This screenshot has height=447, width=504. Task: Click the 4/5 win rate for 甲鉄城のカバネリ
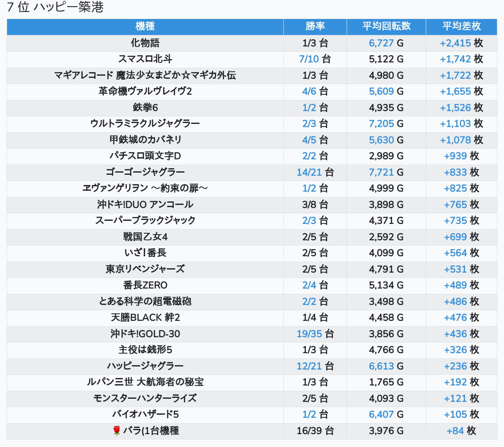(x=309, y=140)
